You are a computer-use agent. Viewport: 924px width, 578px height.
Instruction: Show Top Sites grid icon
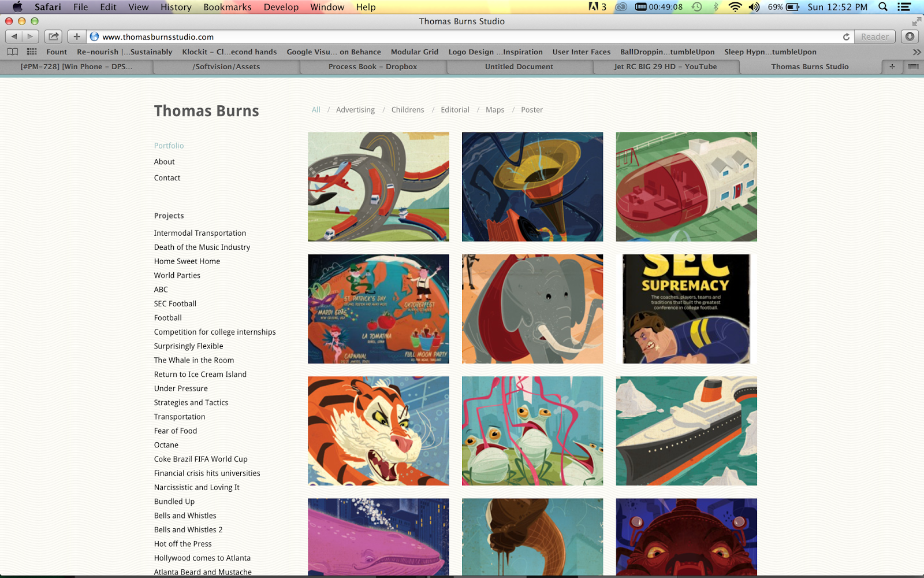tap(32, 52)
